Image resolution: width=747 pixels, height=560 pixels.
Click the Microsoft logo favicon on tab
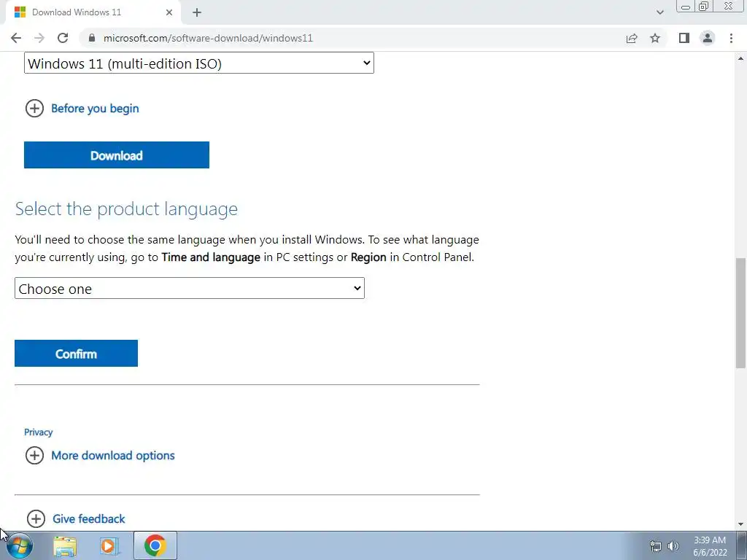coord(20,12)
